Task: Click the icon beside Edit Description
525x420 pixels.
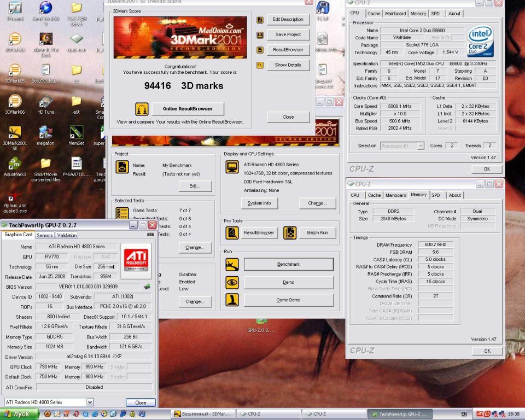Action: click(x=260, y=20)
